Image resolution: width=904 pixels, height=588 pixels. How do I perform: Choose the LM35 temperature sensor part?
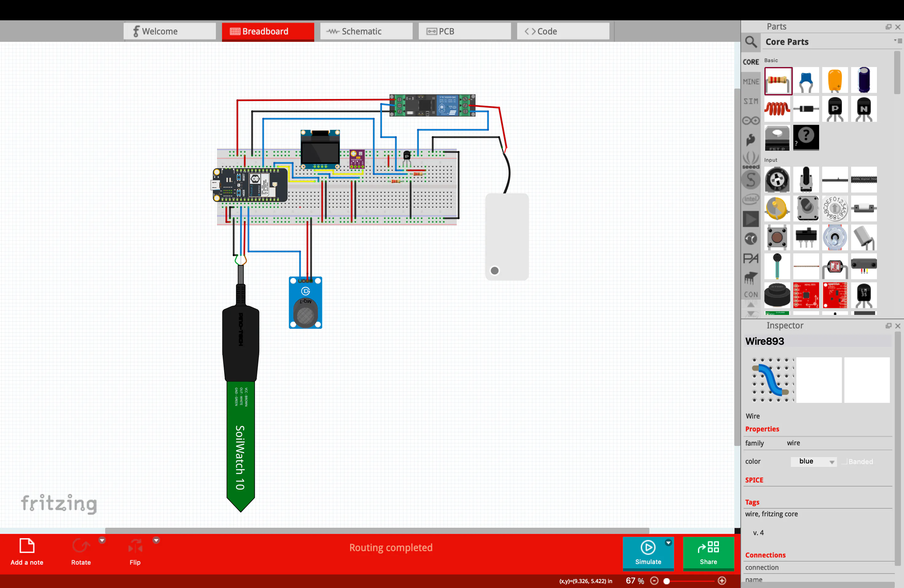863,295
